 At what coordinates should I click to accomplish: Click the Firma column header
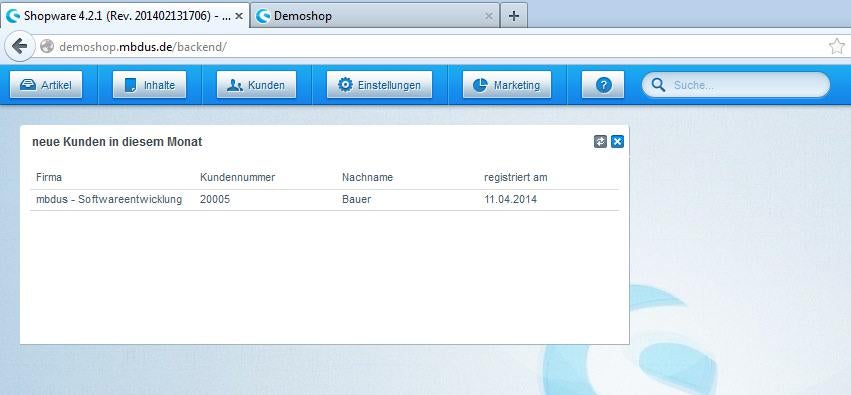coord(49,177)
